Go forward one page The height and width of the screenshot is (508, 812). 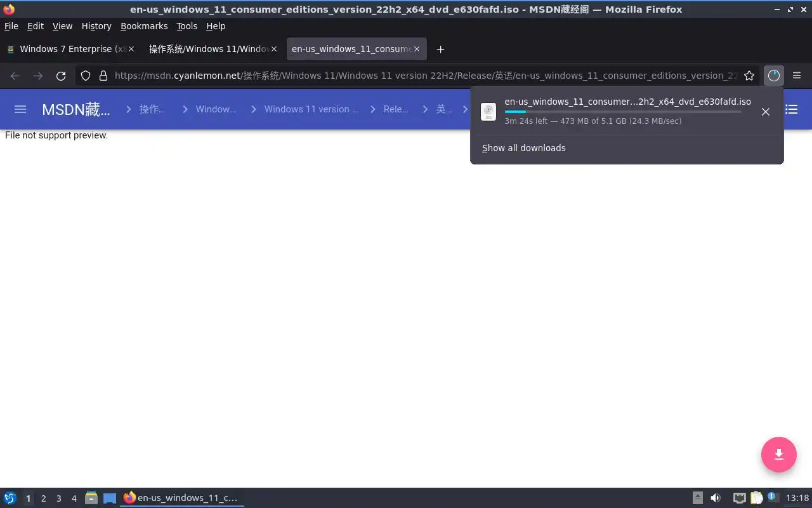(x=38, y=76)
